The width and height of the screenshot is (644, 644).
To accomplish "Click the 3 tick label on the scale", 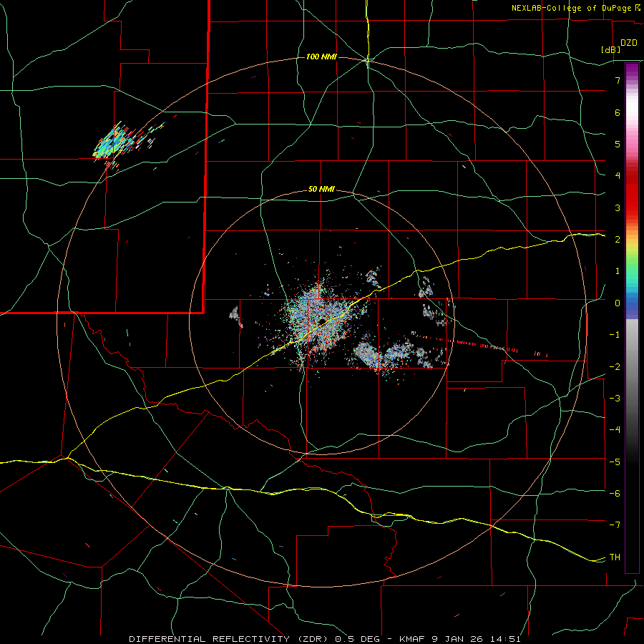I will coord(618,208).
